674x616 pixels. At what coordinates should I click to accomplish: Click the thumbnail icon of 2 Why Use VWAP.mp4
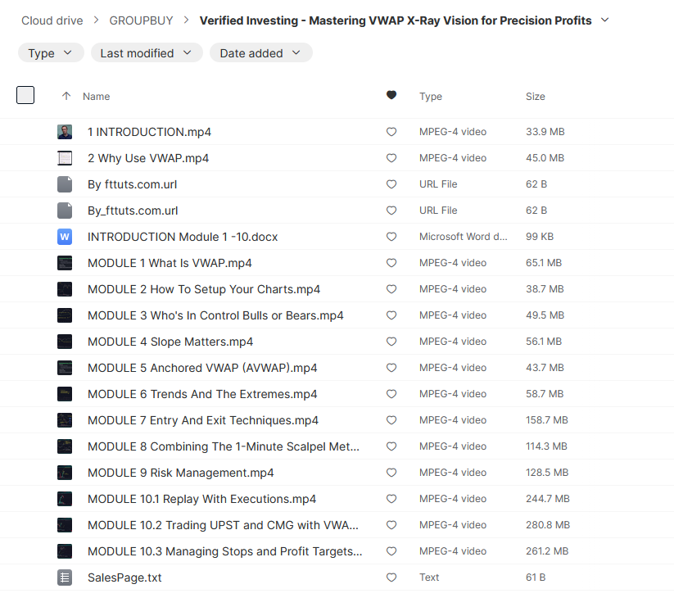tap(65, 158)
